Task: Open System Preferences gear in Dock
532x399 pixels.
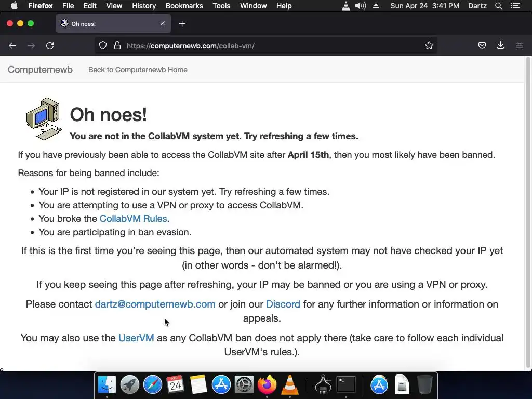Action: point(244,385)
